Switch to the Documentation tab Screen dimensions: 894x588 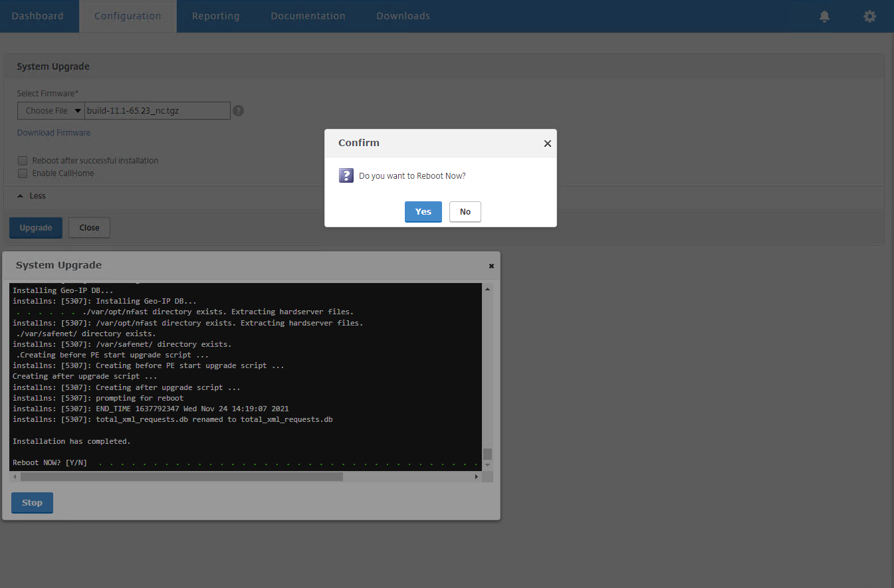(x=308, y=16)
